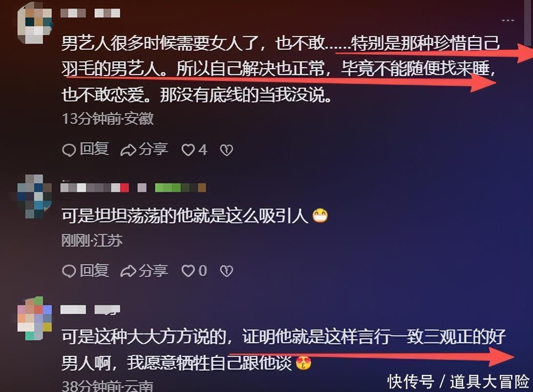Like the Anhui comment with 4 likes
533x392 pixels.
coord(188,150)
